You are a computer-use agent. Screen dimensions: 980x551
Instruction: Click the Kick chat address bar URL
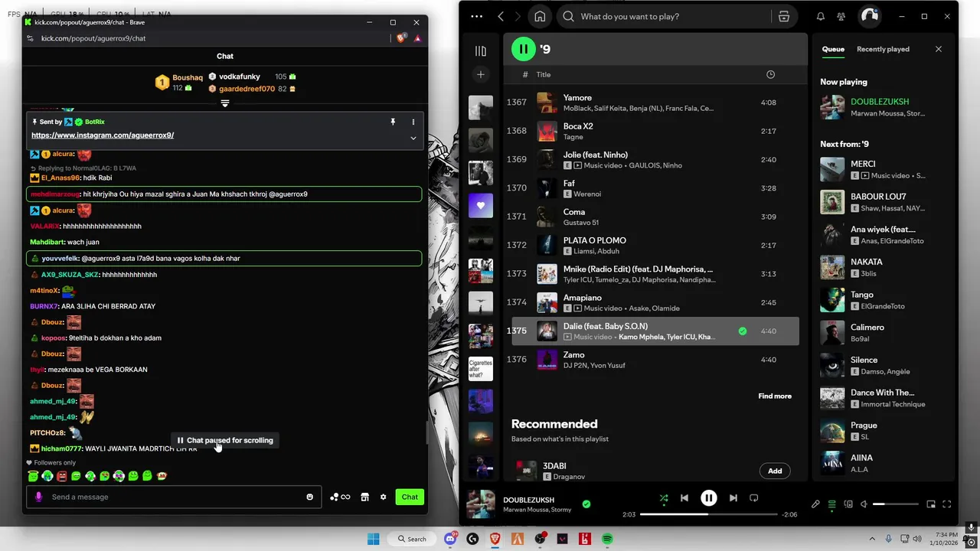93,38
